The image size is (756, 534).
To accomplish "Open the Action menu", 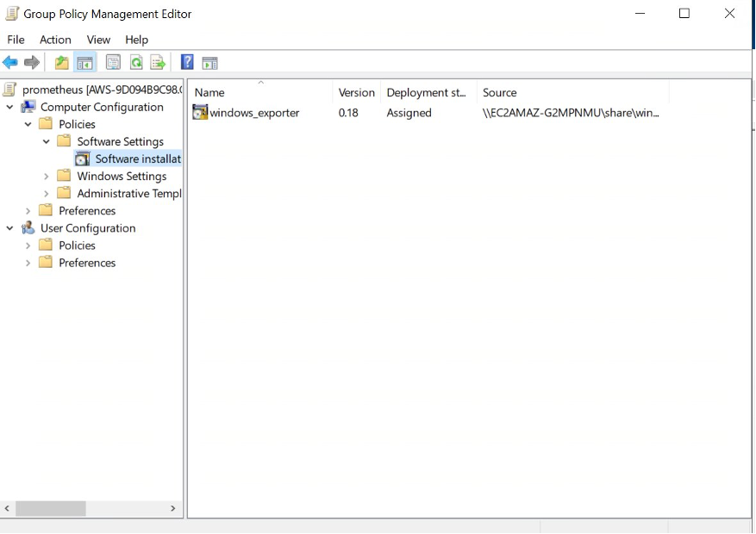I will tap(55, 40).
